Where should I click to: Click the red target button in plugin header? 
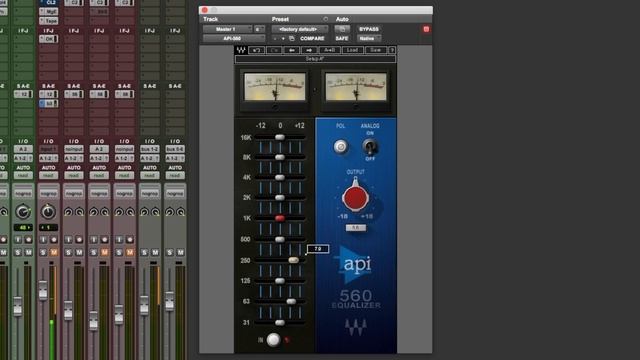point(426,29)
